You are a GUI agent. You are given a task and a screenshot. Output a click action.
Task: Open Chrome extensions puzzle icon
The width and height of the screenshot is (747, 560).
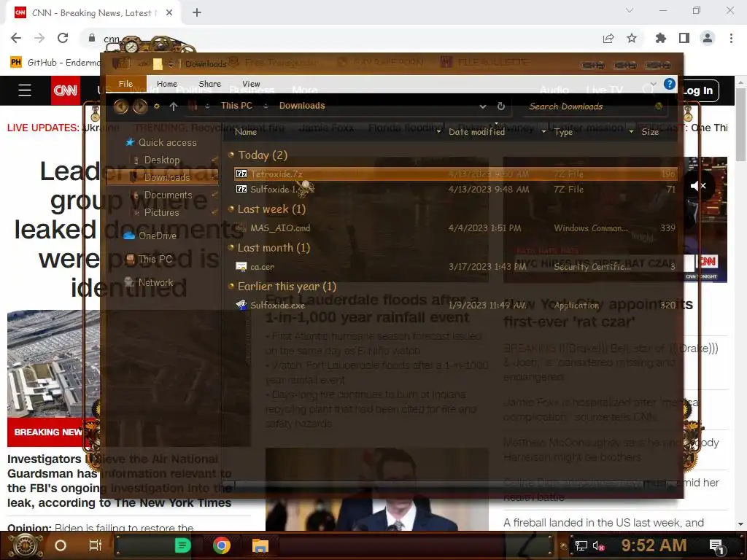[661, 38]
